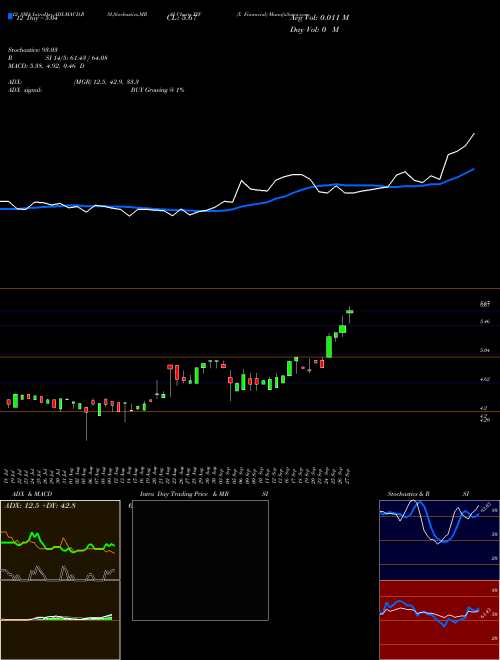
Task: Click the 5.04 price axis label
Action: [x=485, y=350]
